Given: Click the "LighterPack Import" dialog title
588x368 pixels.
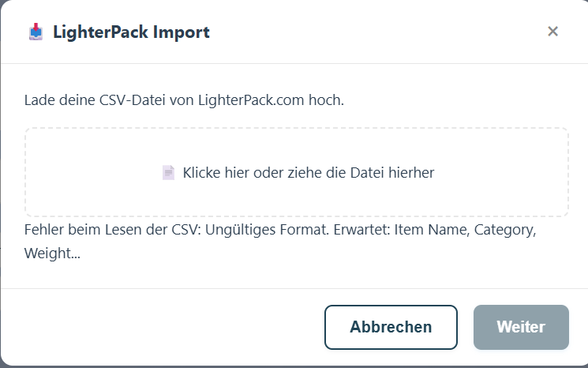Looking at the screenshot, I should tap(131, 32).
